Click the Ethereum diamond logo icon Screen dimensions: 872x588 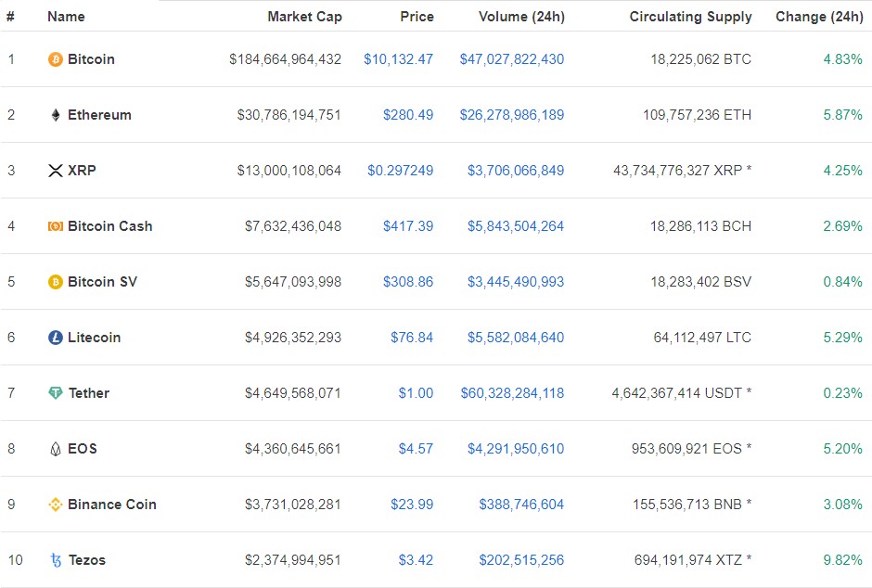pyautogui.click(x=55, y=114)
